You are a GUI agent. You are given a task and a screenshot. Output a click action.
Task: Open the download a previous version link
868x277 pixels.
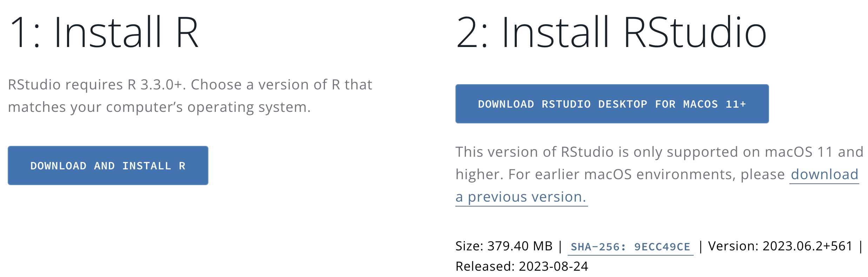pyautogui.click(x=657, y=185)
